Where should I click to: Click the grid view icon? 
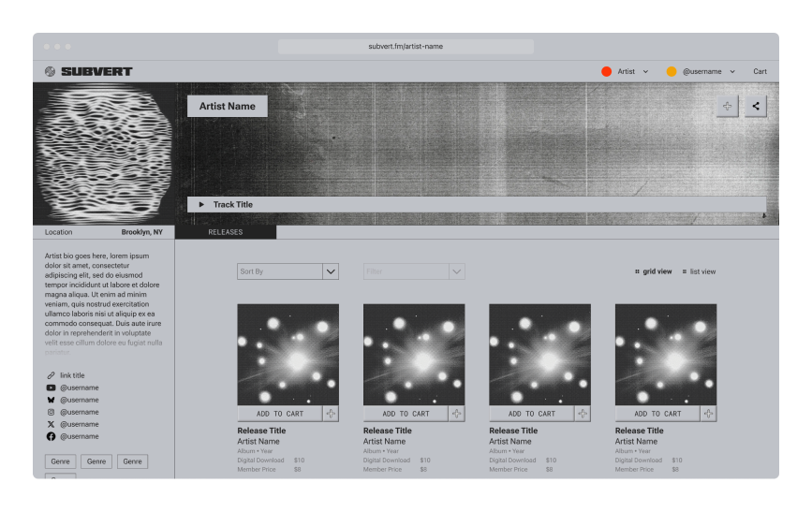(x=637, y=271)
